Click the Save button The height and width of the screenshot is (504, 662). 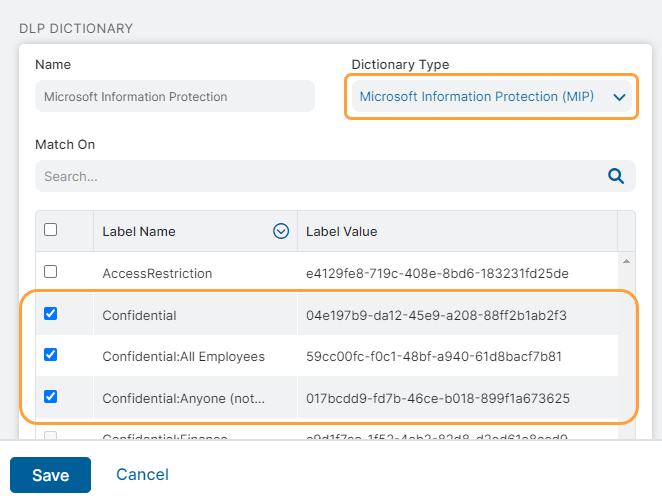click(x=50, y=475)
